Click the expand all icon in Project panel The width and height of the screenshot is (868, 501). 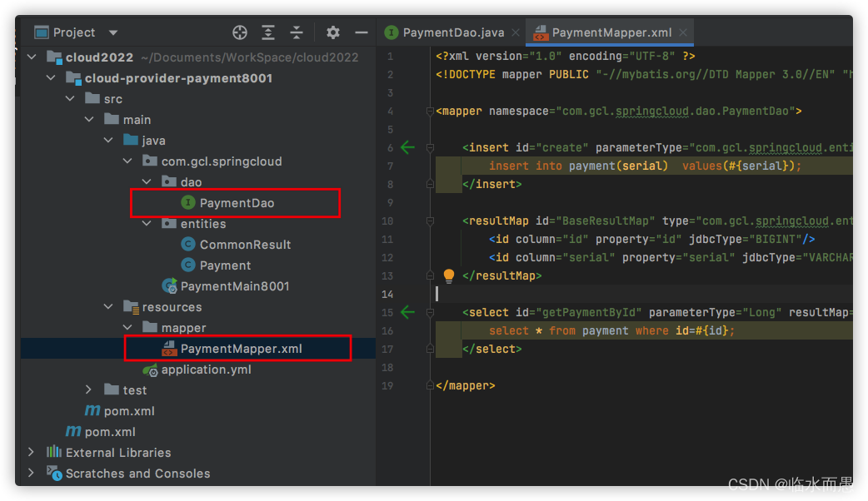(268, 32)
